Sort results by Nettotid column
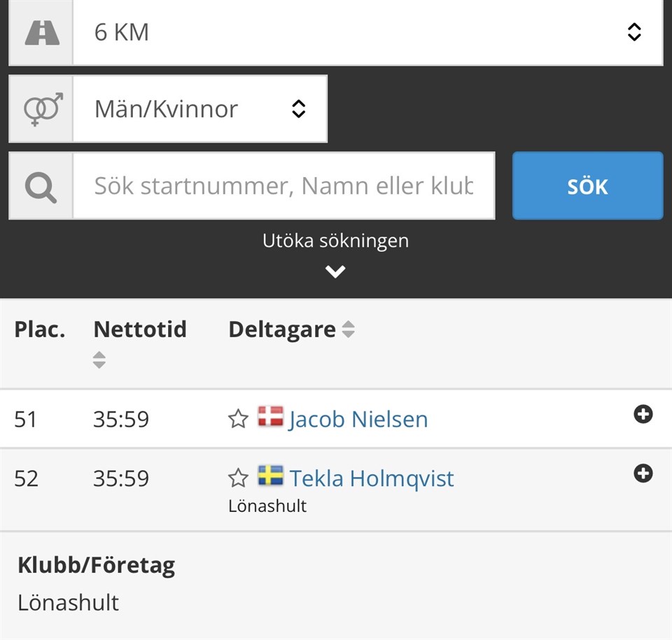The width and height of the screenshot is (672, 640). [99, 360]
